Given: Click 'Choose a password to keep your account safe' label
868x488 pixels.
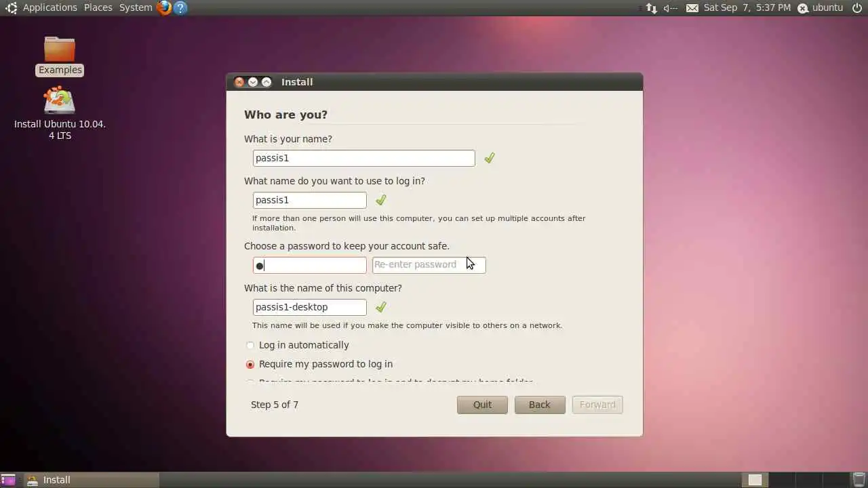Looking at the screenshot, I should (x=347, y=246).
